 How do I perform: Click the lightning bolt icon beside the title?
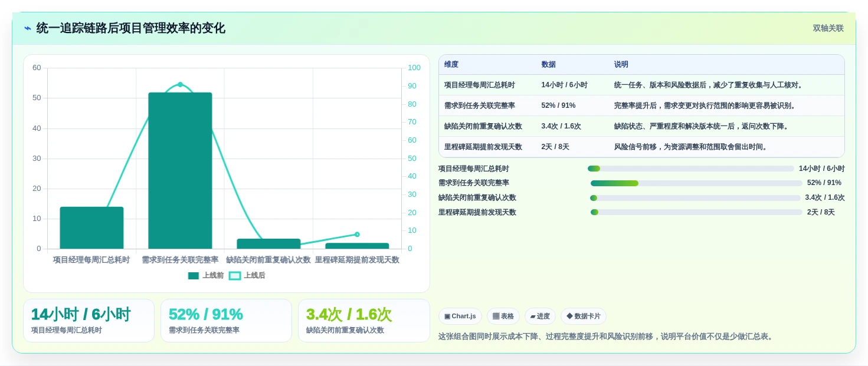click(28, 28)
